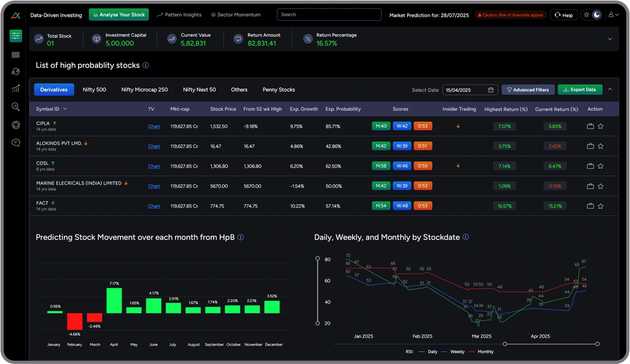Open Chart link for CDSL

tap(154, 166)
